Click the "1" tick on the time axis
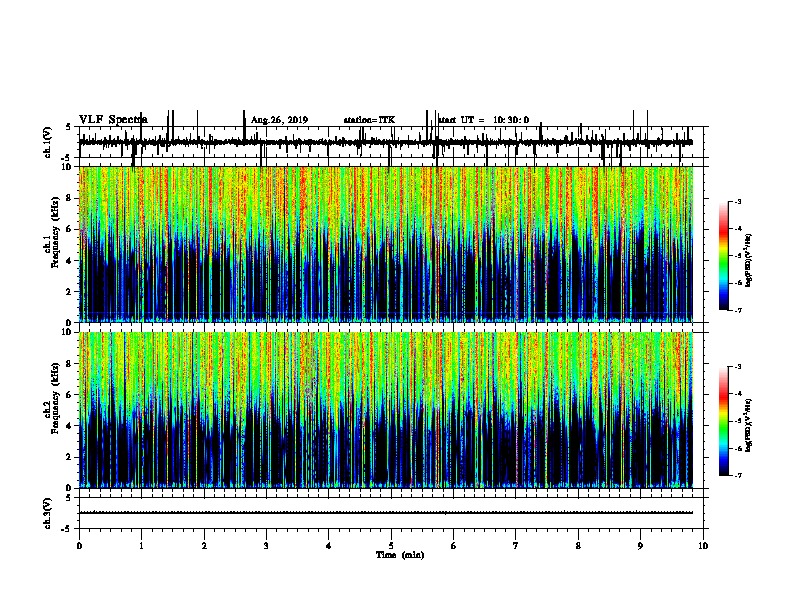This screenshot has width=792, height=612. pos(141,546)
